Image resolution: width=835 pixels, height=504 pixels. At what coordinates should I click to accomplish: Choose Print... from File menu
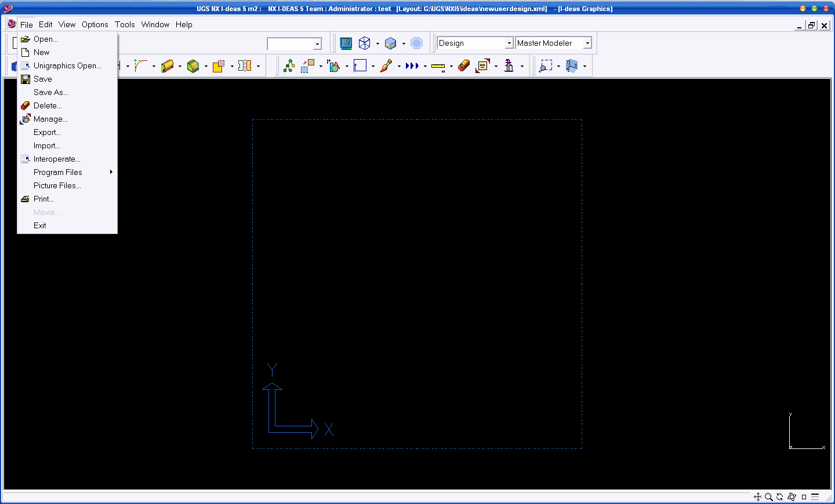point(67,199)
